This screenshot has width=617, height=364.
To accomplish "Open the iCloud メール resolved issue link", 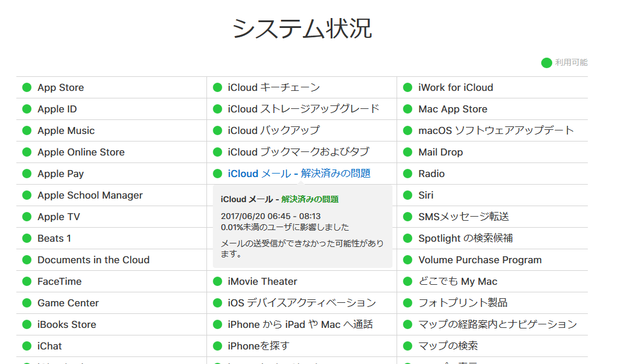I will coord(299,174).
